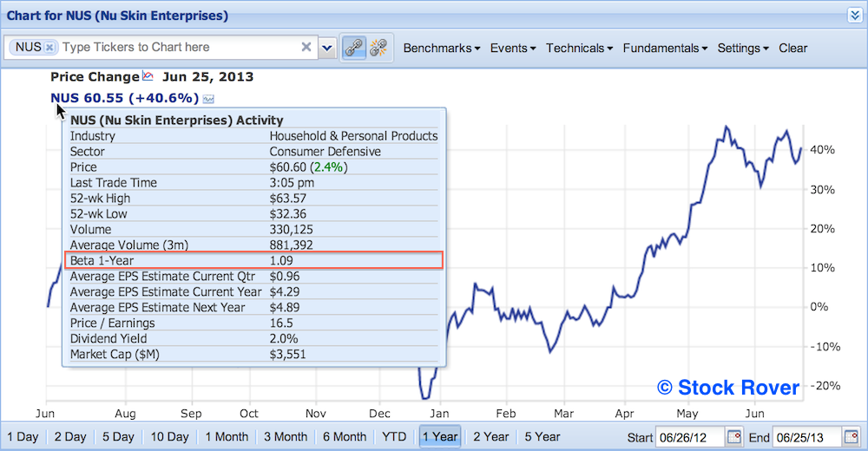Click the unlinked chain icon

(378, 48)
